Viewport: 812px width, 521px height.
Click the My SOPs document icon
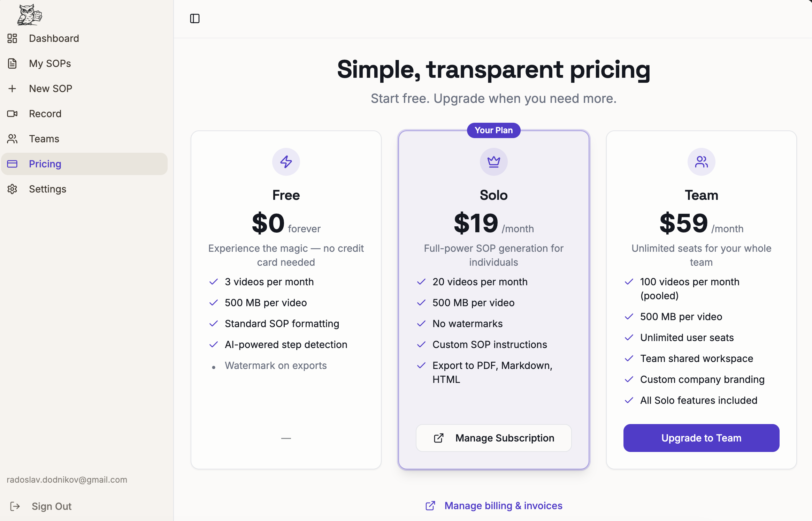(x=12, y=63)
